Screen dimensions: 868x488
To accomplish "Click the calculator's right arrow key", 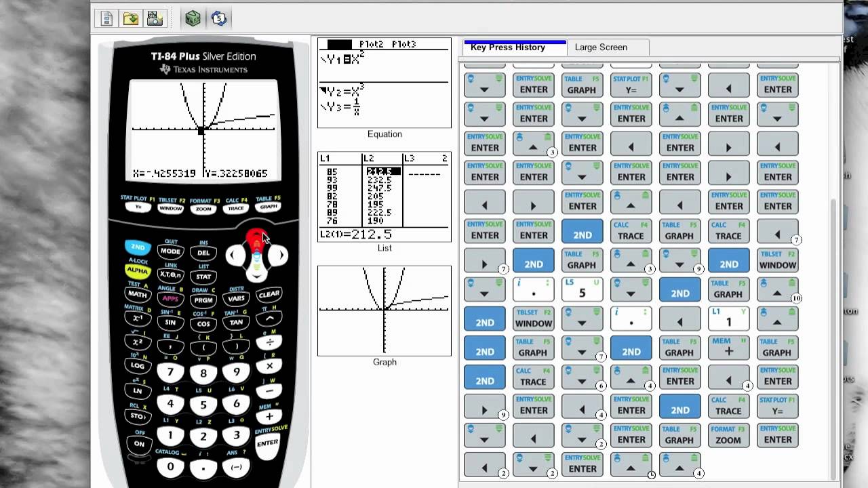I will pyautogui.click(x=278, y=256).
